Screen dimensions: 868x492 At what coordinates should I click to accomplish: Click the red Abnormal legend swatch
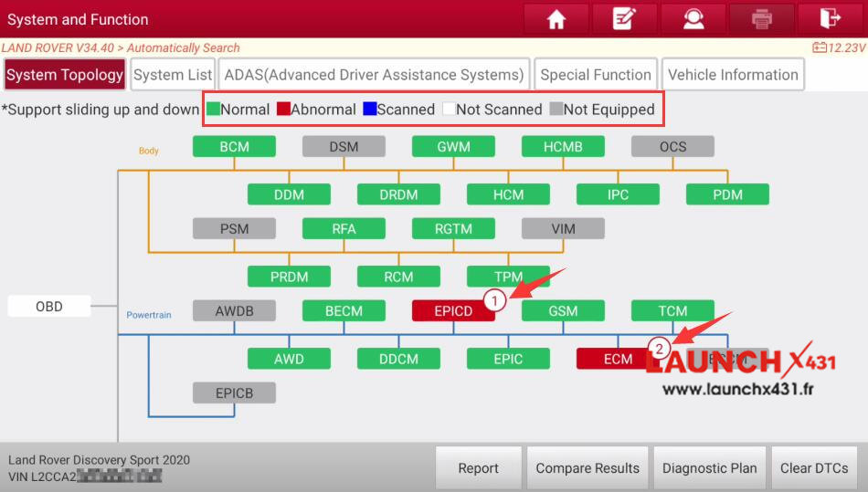click(x=283, y=110)
